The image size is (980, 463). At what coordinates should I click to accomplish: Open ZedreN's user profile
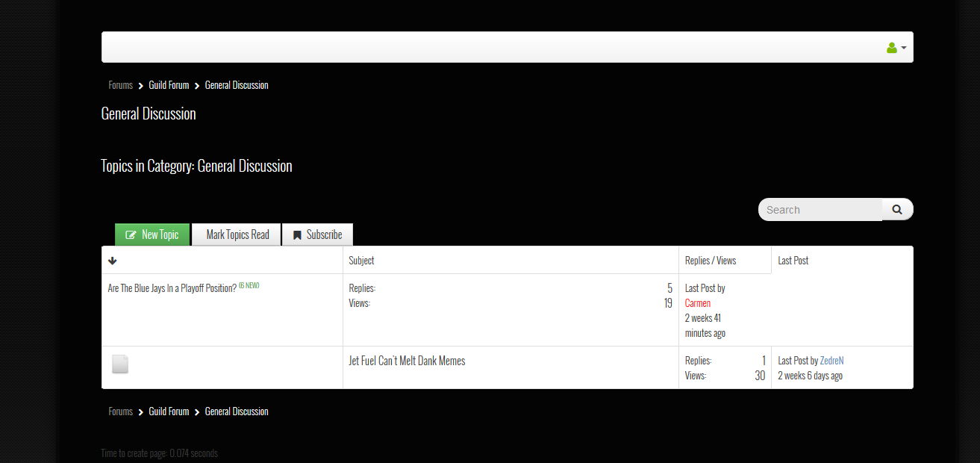(x=831, y=361)
